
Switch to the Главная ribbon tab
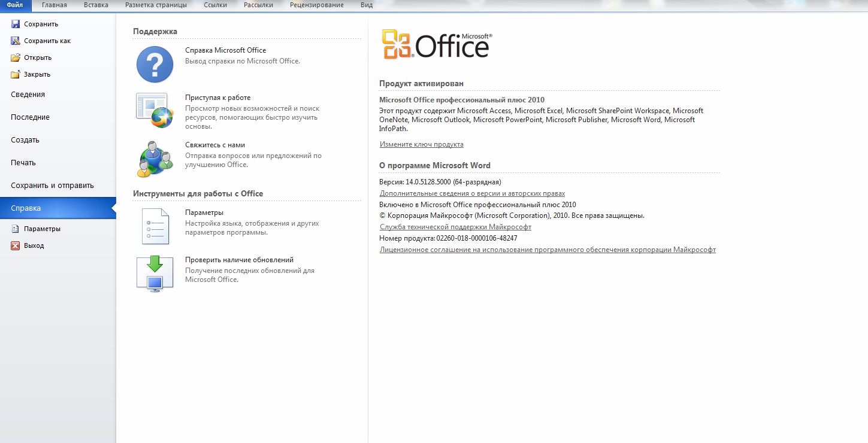coord(55,5)
